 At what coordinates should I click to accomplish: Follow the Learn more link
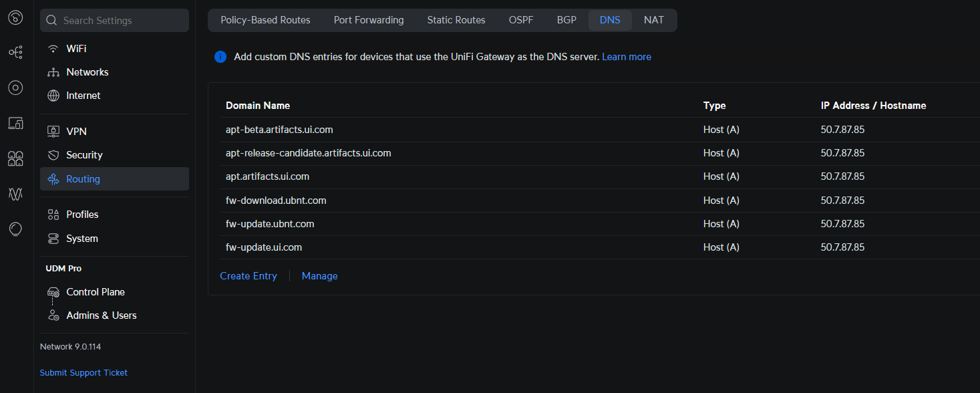[x=627, y=57]
